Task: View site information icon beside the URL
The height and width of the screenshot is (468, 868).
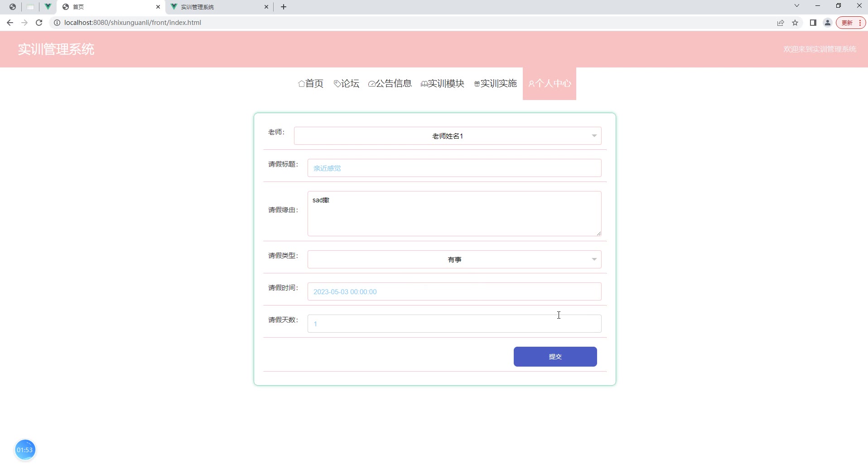Action: [x=57, y=23]
